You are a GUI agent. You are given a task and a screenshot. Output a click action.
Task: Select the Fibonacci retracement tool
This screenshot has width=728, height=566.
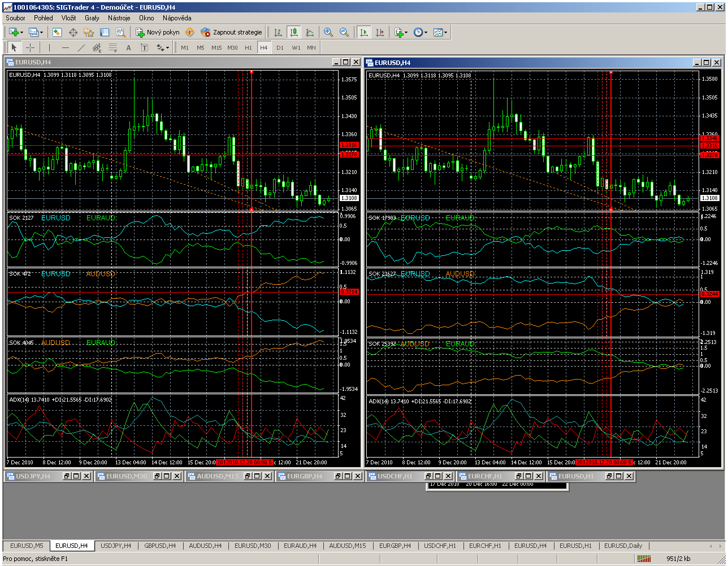point(112,48)
